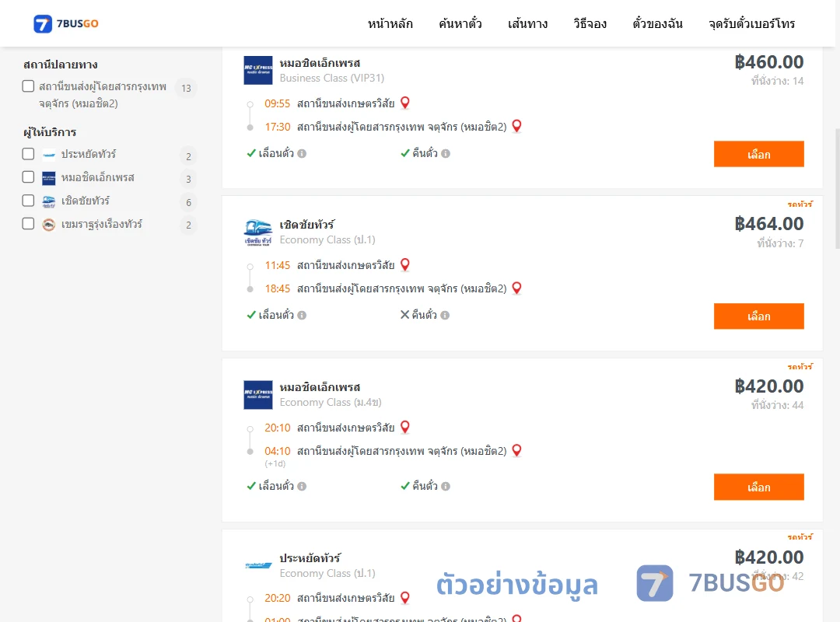Open map pin for 09:55 departure station
The height and width of the screenshot is (622, 840).
click(405, 103)
